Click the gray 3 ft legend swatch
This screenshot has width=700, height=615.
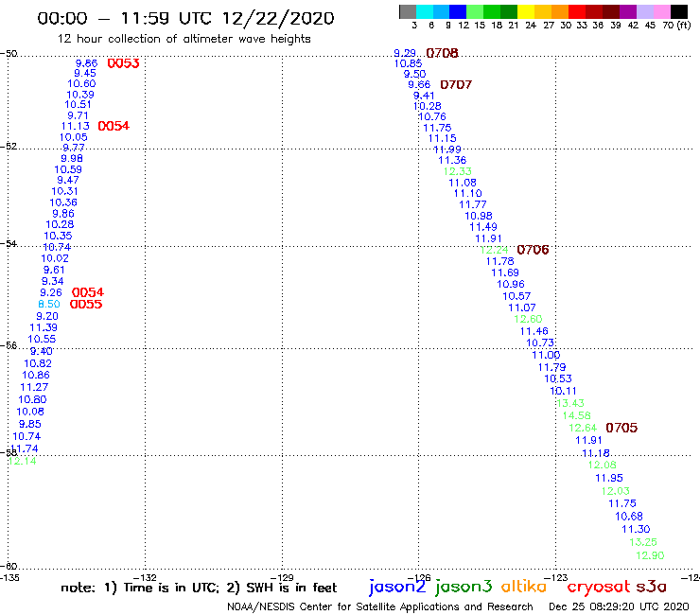(x=408, y=11)
